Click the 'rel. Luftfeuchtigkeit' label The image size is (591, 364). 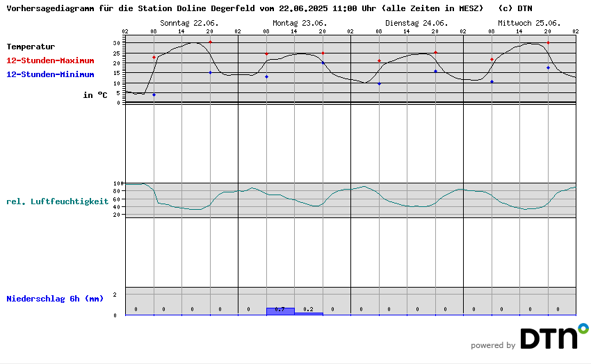(x=57, y=201)
